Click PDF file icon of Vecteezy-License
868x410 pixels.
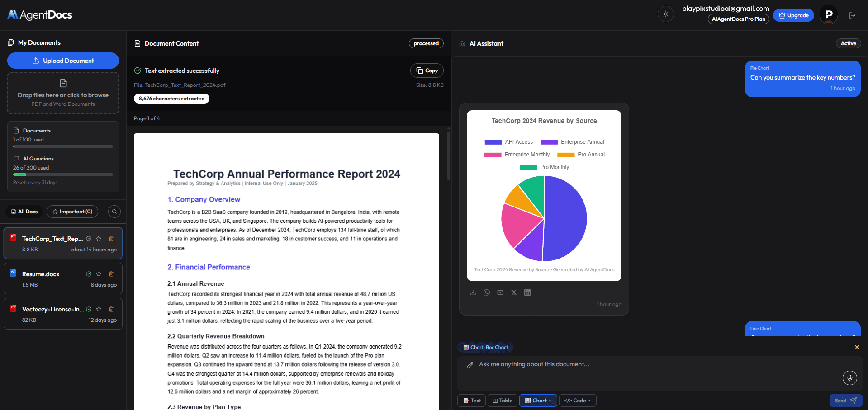tap(13, 308)
